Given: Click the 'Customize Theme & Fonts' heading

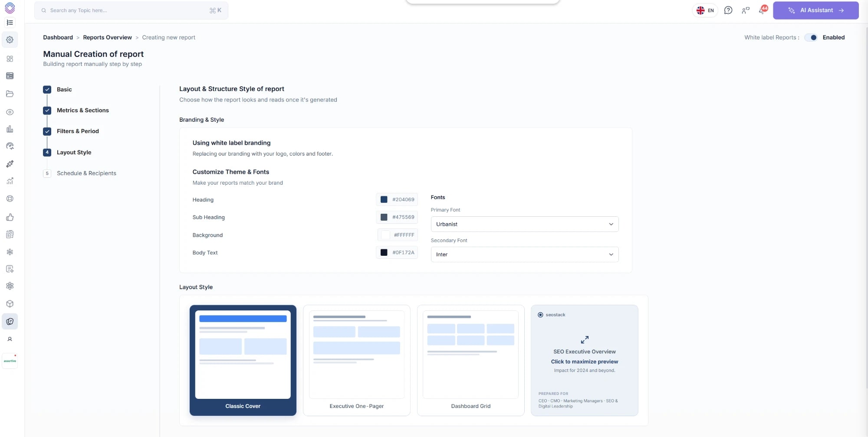Looking at the screenshot, I should coord(231,172).
